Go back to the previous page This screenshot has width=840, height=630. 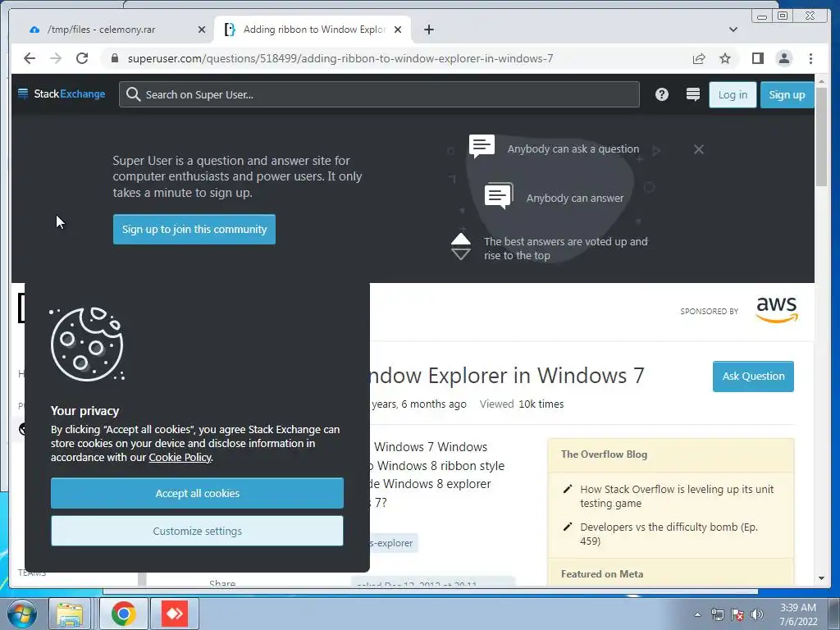[x=30, y=58]
